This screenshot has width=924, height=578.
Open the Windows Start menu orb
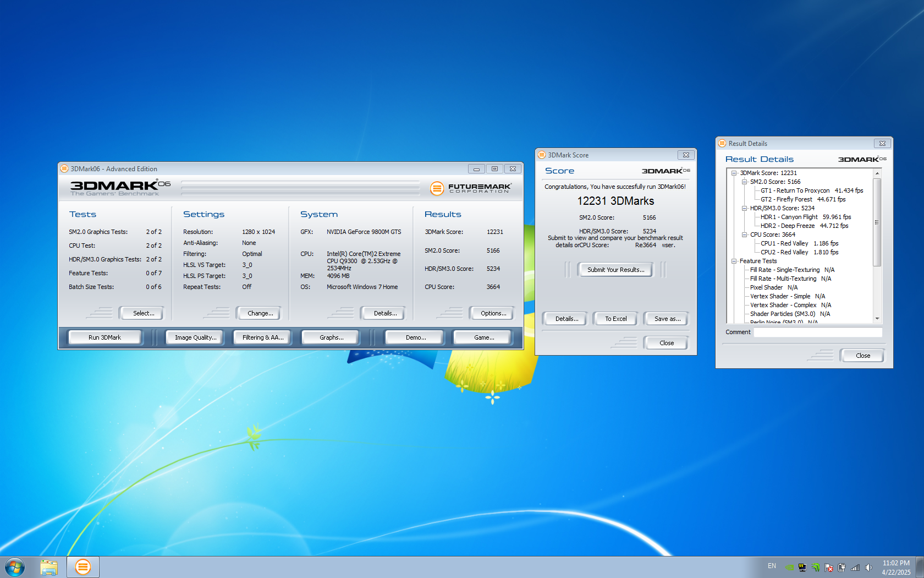15,567
